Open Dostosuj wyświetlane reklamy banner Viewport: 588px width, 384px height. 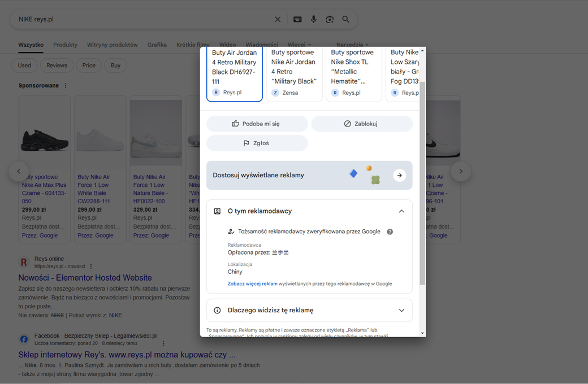point(309,175)
